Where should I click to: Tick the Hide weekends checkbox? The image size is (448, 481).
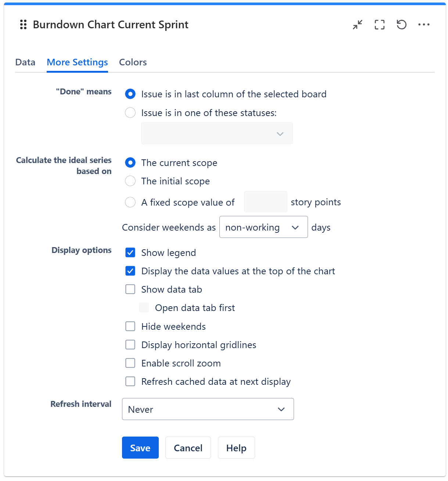(130, 326)
